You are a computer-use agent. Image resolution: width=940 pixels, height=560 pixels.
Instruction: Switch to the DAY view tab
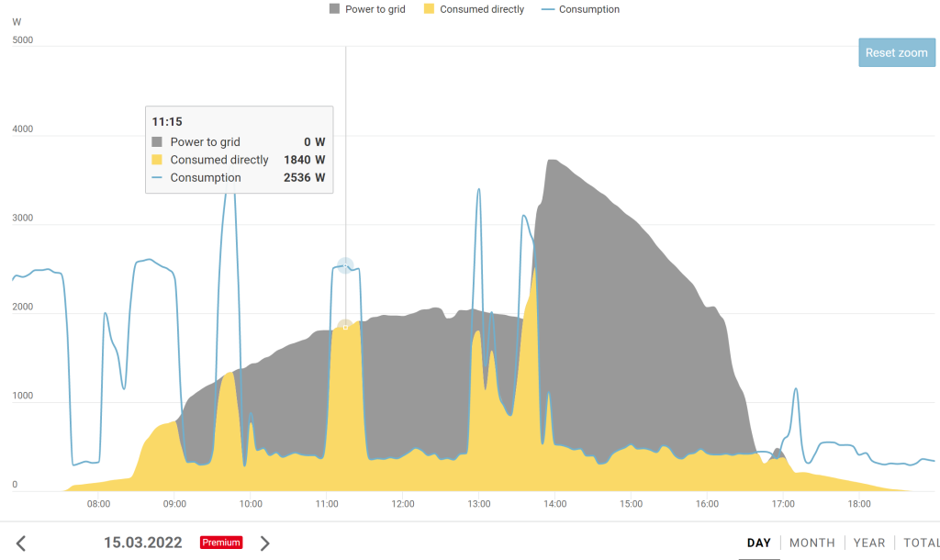(759, 543)
